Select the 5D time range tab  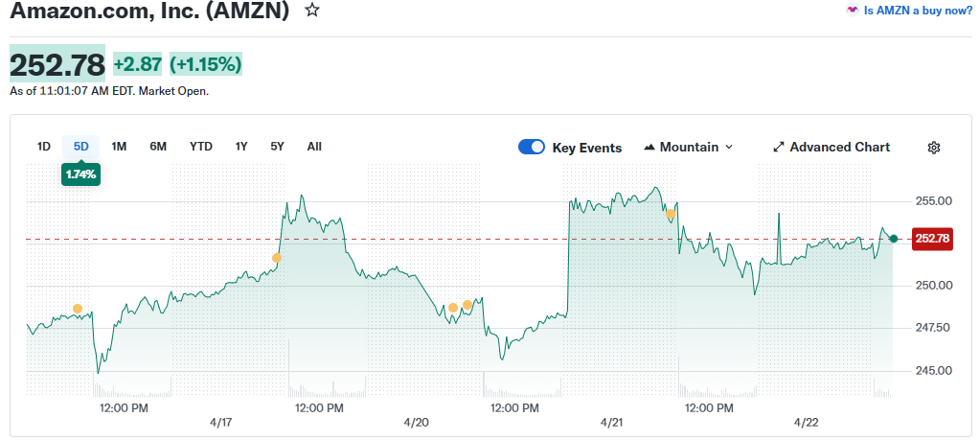point(81,147)
